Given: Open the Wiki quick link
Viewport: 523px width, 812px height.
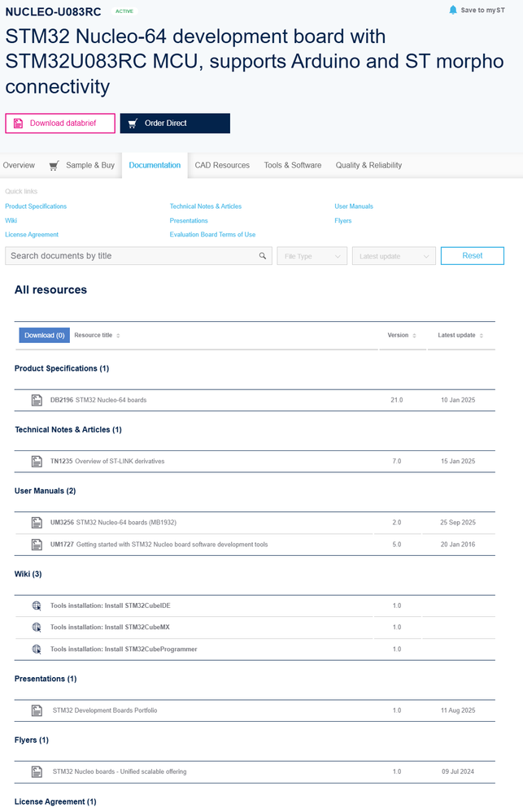Looking at the screenshot, I should [x=11, y=220].
